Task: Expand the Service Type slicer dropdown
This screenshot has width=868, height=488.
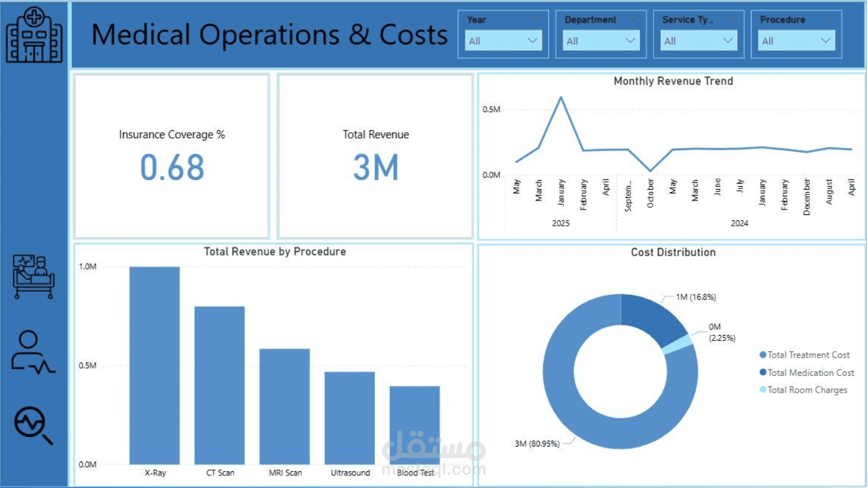Action: click(x=699, y=41)
